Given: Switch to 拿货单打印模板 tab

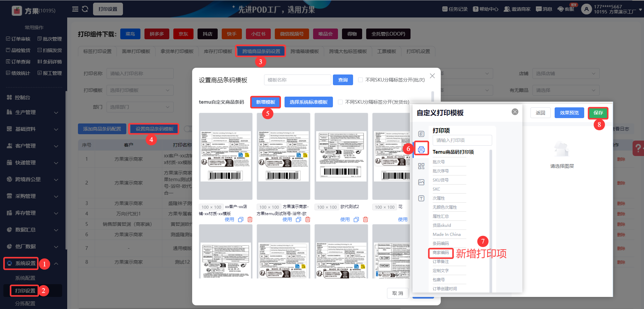Looking at the screenshot, I should 177,51.
